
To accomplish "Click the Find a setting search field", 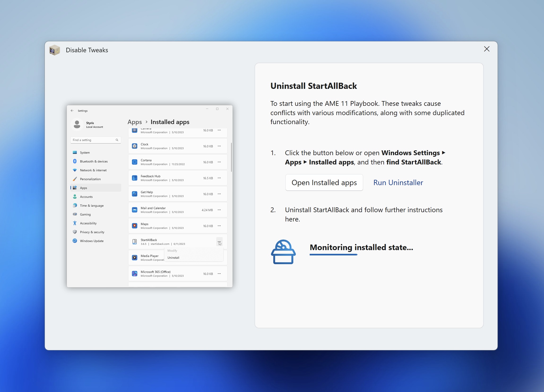I will [x=96, y=140].
